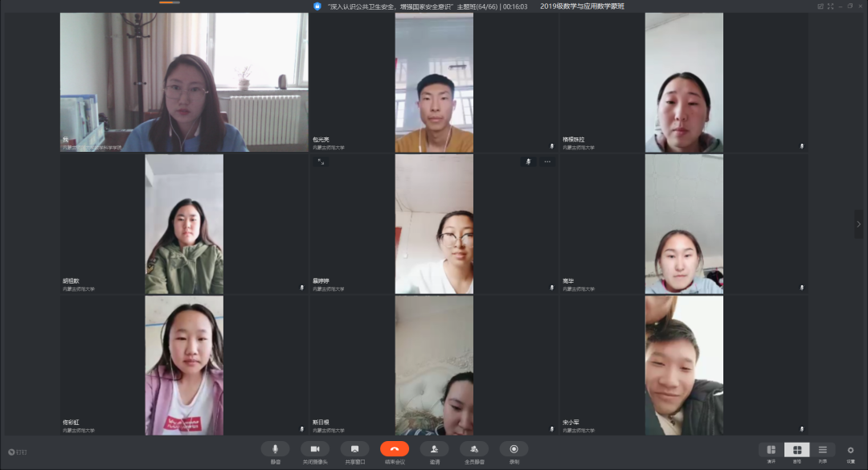Screen dimensions: 868x470
Task: Click the mic status icon on 胡旧数's tile
Action: pyautogui.click(x=302, y=287)
